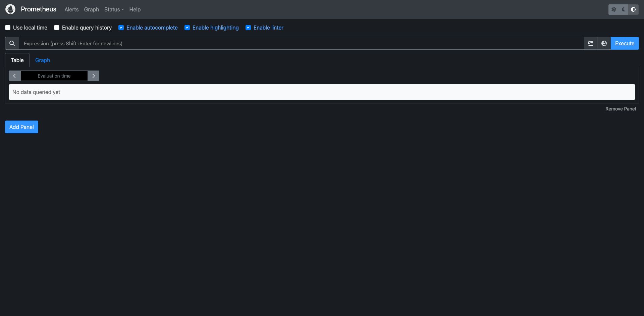The width and height of the screenshot is (644, 316).
Task: Open the metrics explorer globe icon
Action: [x=604, y=43]
